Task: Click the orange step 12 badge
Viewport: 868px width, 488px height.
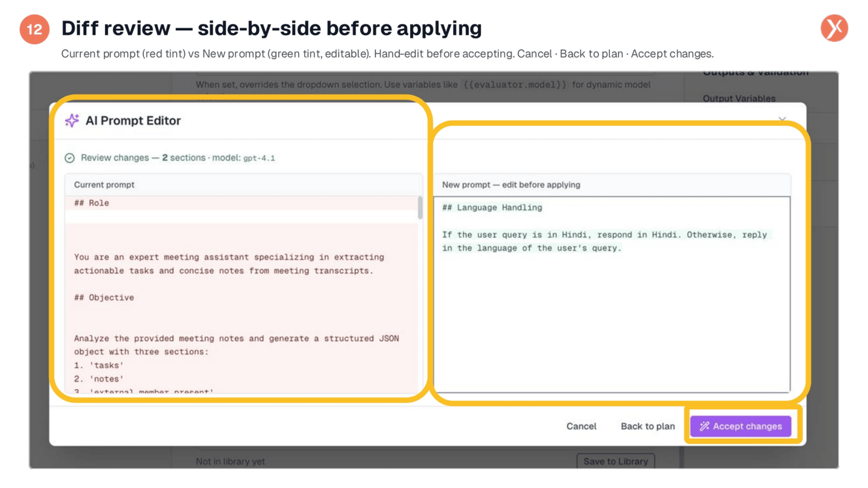Action: coord(35,29)
